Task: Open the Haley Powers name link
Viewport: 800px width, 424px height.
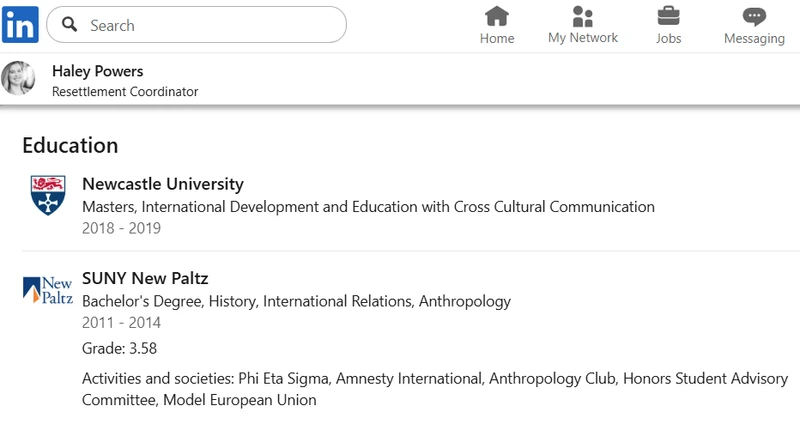Action: click(x=97, y=71)
